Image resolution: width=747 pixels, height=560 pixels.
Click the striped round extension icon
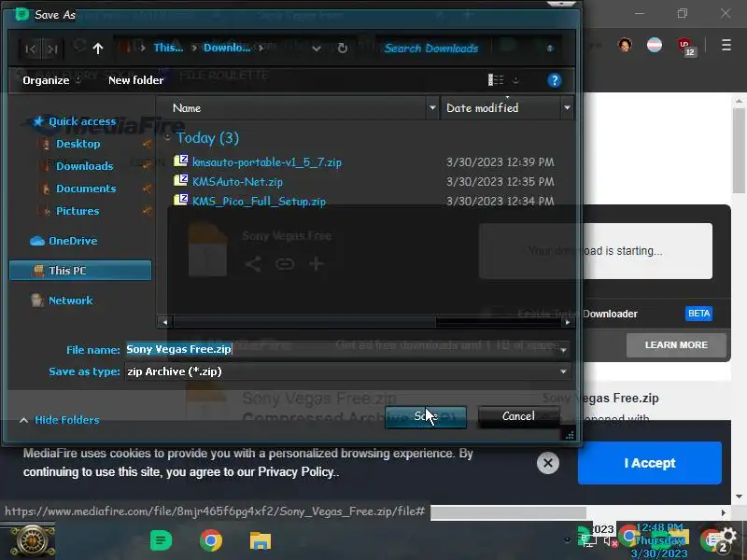pos(655,45)
